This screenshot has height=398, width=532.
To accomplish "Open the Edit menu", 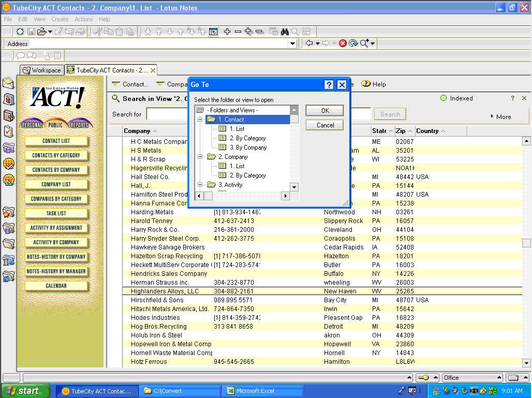I will [x=23, y=19].
